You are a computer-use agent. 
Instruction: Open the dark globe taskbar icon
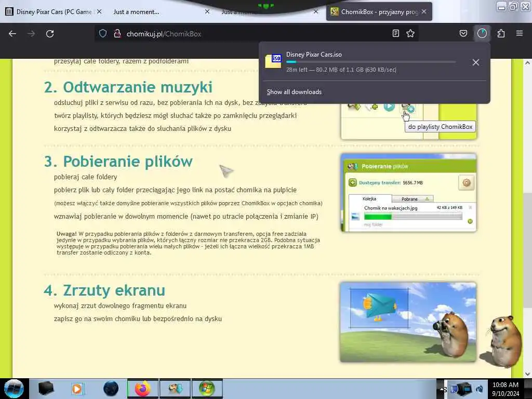click(111, 389)
